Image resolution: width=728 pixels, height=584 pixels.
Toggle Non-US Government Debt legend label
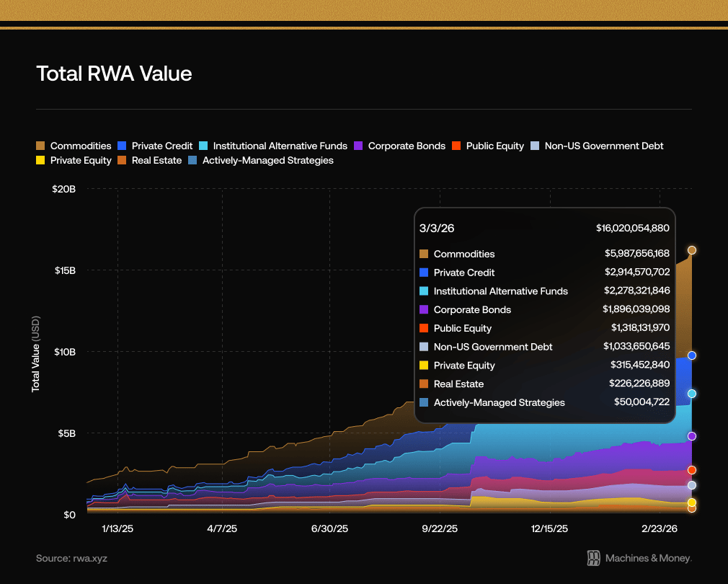click(x=604, y=146)
